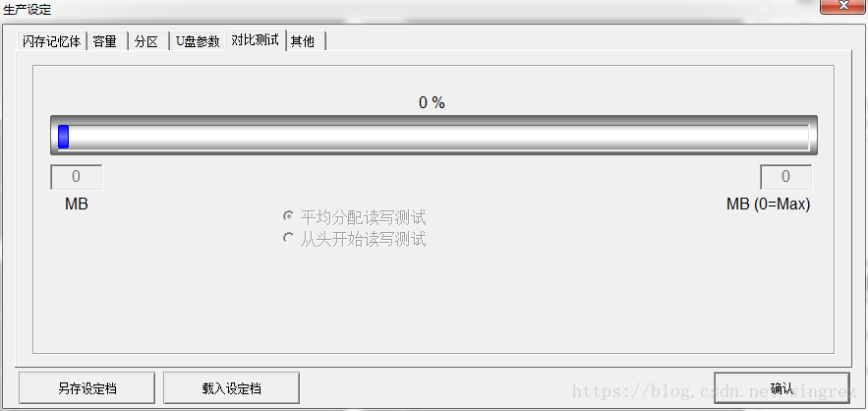This screenshot has height=411, width=868.
Task: Click the 载入设定档 button
Action: [x=231, y=388]
